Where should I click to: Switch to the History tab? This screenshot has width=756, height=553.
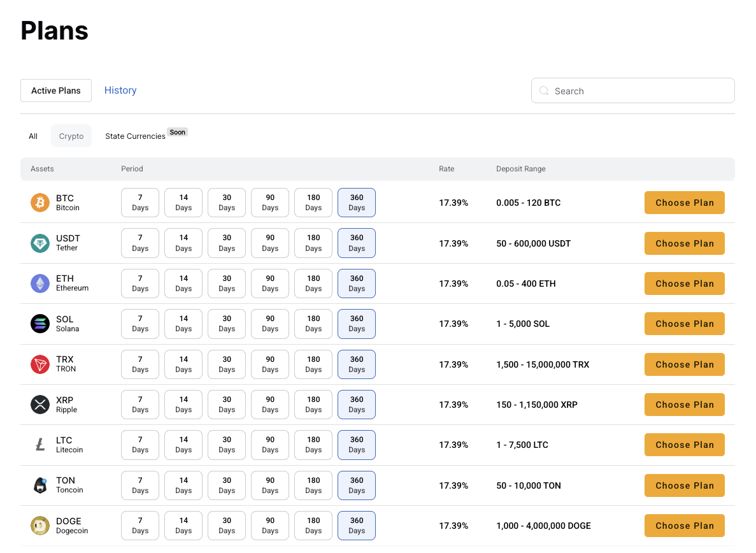pos(120,90)
